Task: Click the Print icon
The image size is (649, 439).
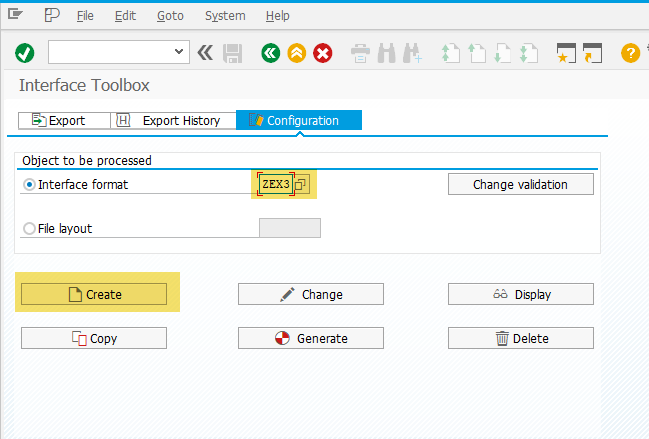Action: (361, 53)
